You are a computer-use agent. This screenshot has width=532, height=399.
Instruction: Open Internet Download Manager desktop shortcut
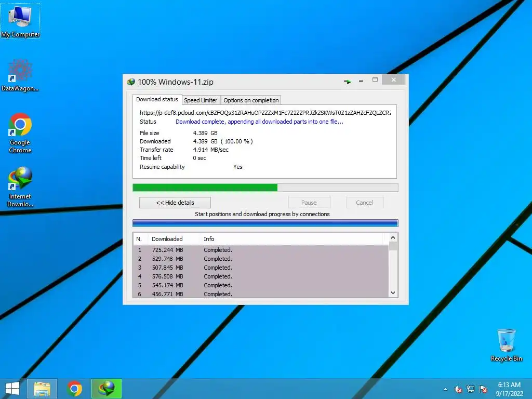[20, 187]
